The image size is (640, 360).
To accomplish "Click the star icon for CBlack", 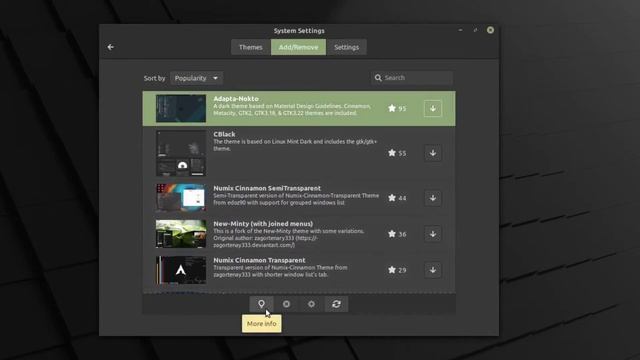I will 392,153.
